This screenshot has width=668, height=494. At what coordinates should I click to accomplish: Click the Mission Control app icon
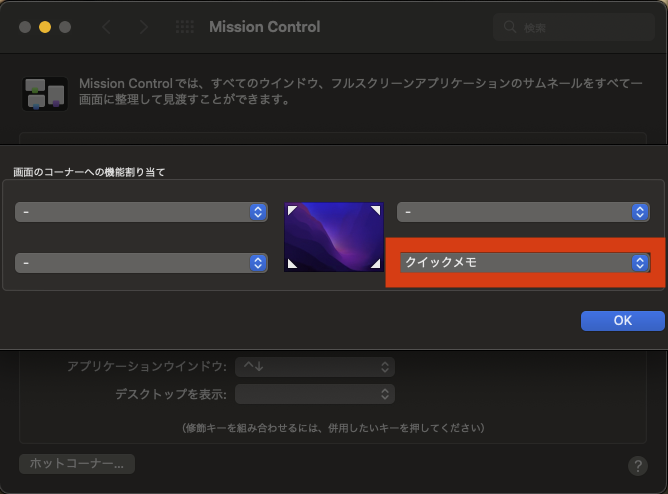(x=45, y=94)
